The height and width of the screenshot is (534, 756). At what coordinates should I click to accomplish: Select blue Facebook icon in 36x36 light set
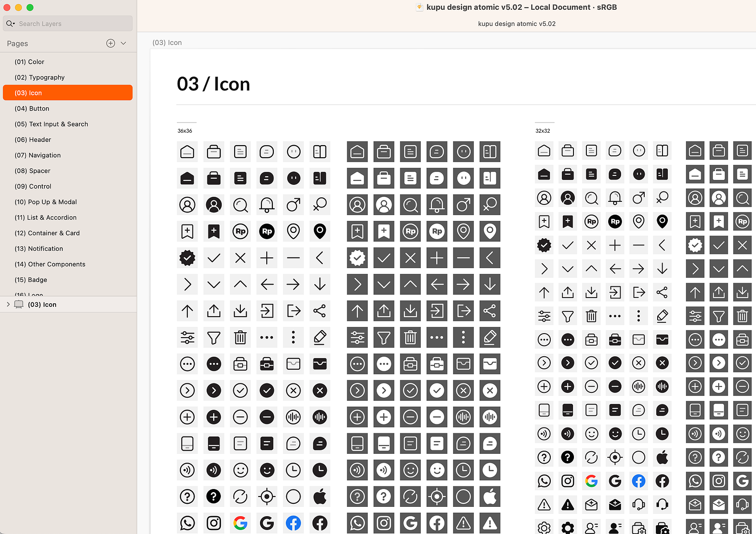point(293,523)
